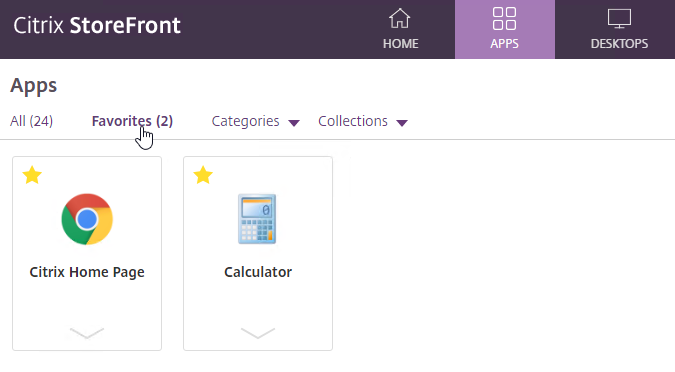Expand details chevron under Citrix Home Page
The height and width of the screenshot is (372, 675).
(87, 333)
